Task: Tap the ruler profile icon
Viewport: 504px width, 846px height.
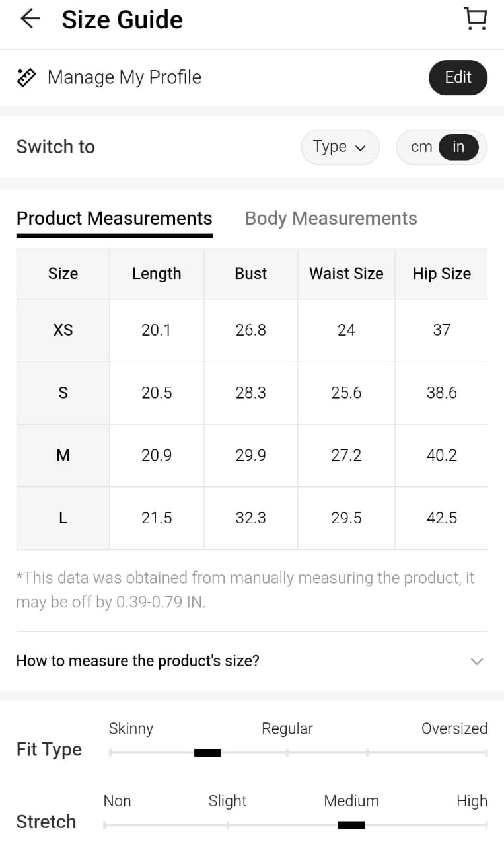Action: pyautogui.click(x=26, y=77)
